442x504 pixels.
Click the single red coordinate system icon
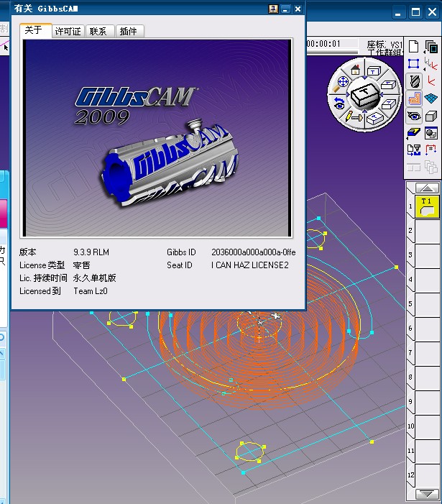click(431, 81)
